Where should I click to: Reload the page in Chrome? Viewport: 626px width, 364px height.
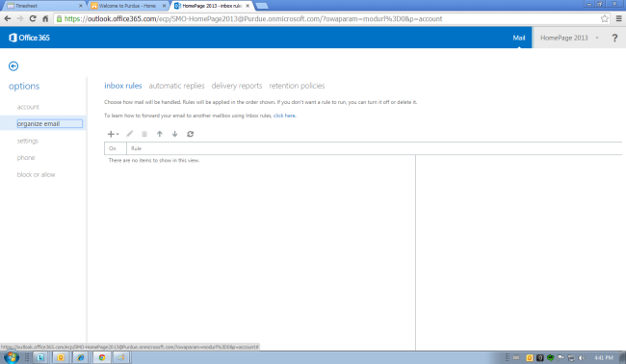tap(33, 18)
